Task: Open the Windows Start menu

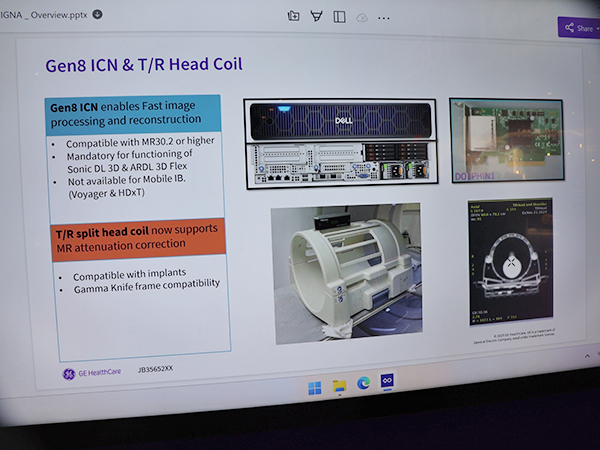Action: click(315, 387)
